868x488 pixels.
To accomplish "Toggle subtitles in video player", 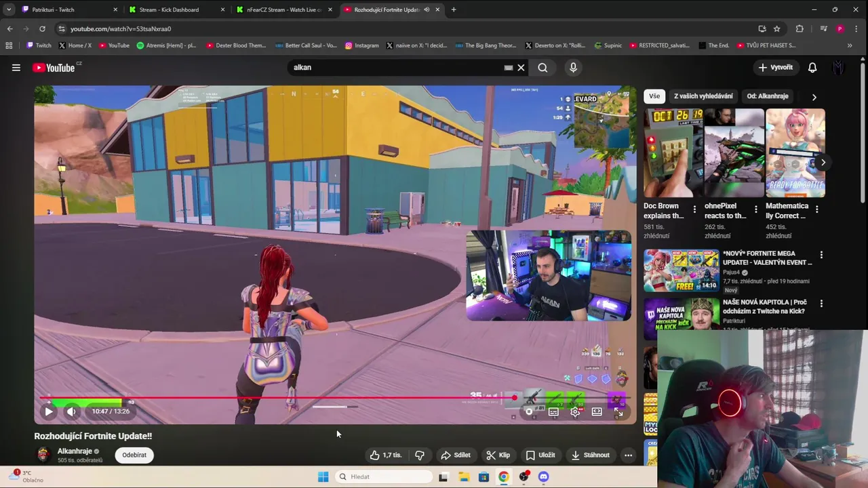I will click(x=553, y=411).
